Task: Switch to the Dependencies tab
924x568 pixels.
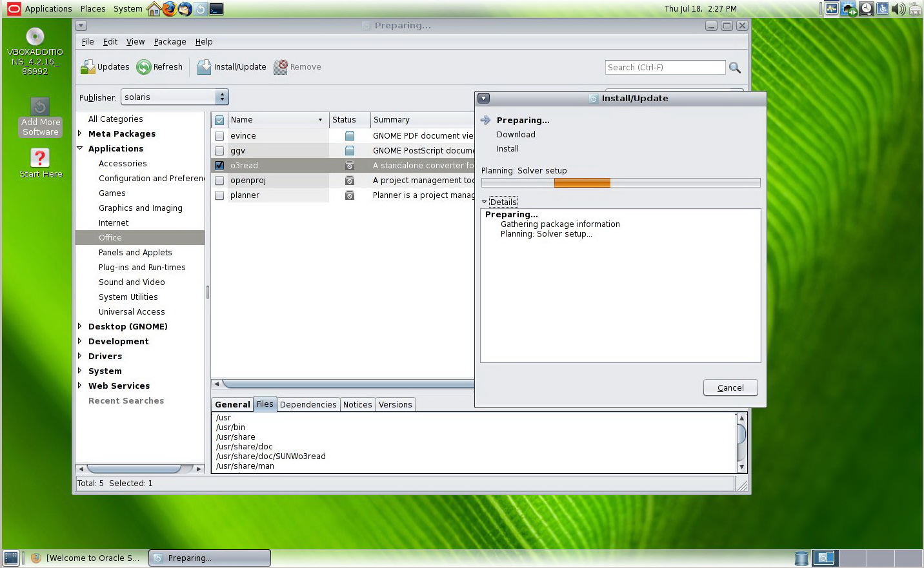Action: tap(308, 404)
